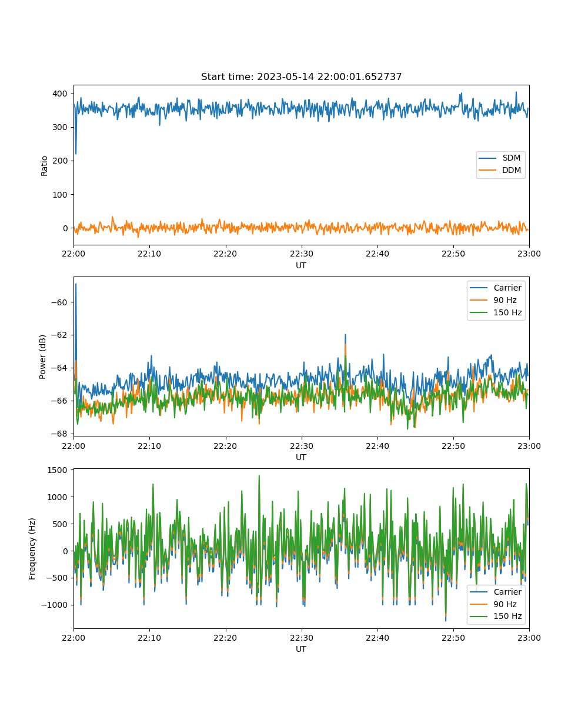Click the "UT" x-axis label under the Frequency plot
588x706 pixels.
click(301, 649)
